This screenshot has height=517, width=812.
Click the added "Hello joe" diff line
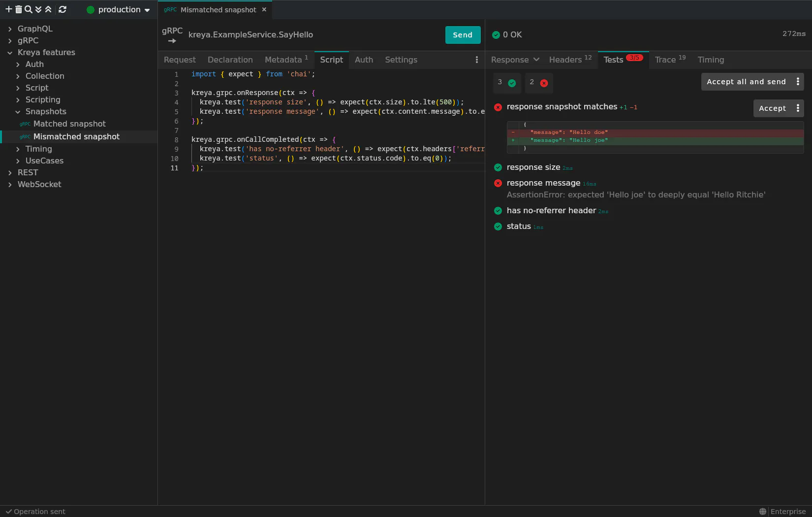(656, 140)
